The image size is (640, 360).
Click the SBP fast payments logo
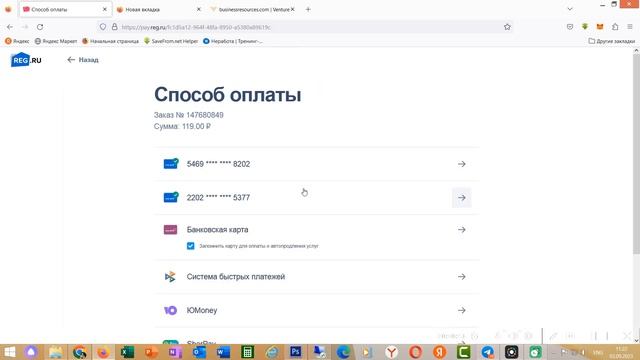(x=170, y=277)
